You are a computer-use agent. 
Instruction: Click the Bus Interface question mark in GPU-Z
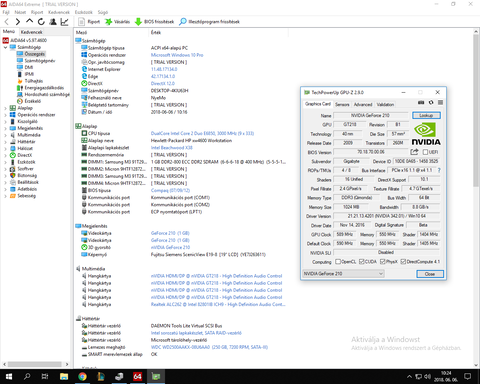pos(439,170)
